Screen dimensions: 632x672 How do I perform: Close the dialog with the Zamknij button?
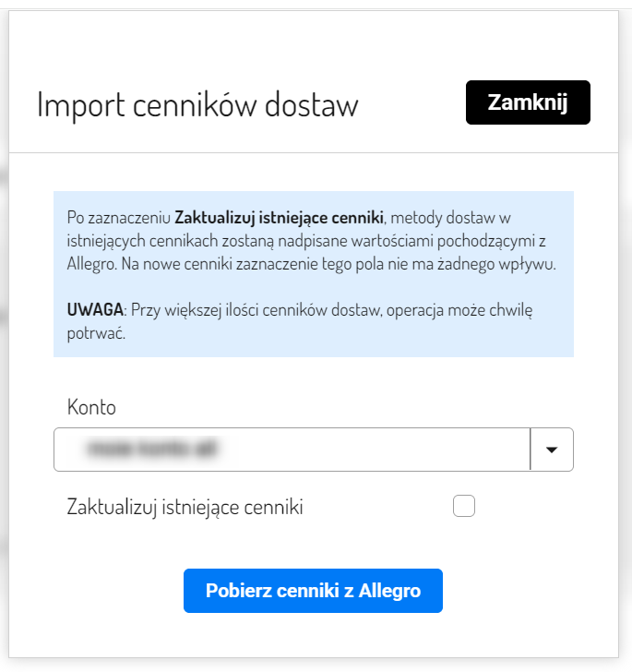[x=528, y=102]
